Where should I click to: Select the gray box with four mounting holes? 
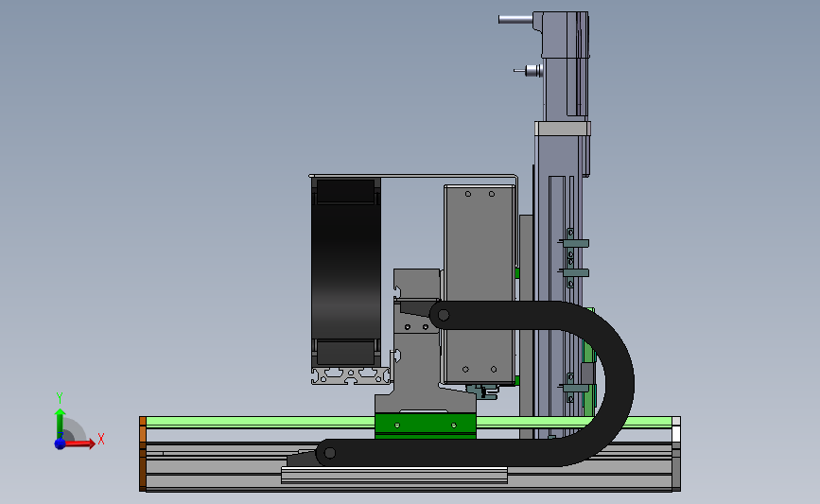(x=479, y=284)
